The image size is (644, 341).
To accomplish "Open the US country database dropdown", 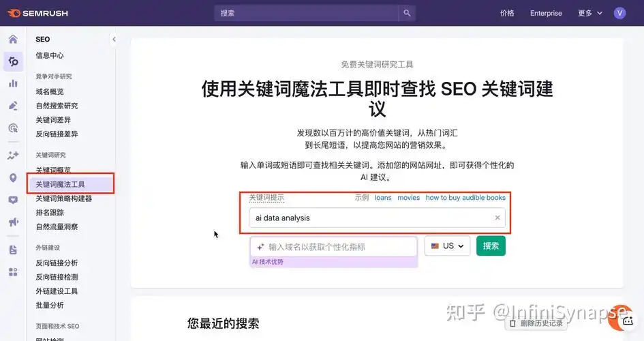I will pyautogui.click(x=447, y=246).
